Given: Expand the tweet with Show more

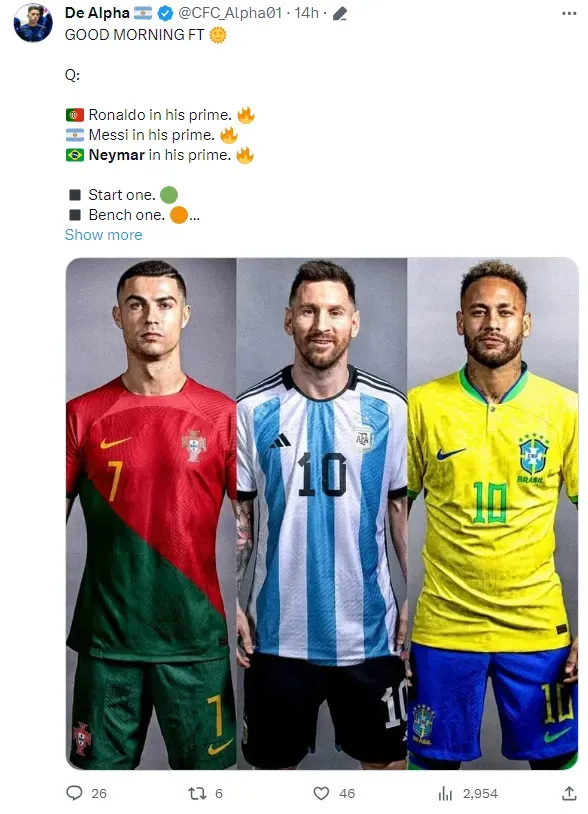Looking at the screenshot, I should (103, 235).
